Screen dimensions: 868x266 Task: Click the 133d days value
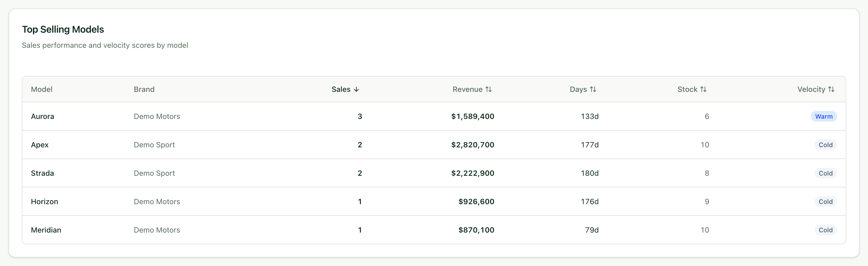point(590,116)
